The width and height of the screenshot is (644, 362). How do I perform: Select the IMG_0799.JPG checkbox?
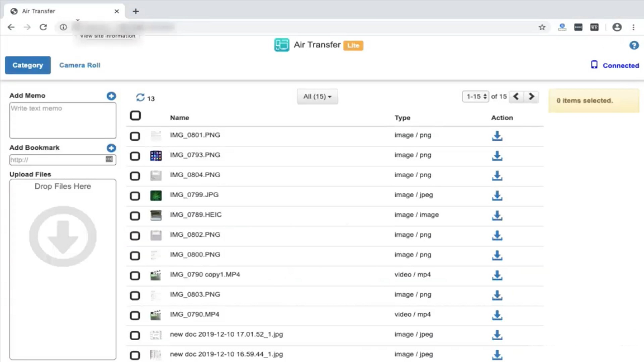pos(135,196)
